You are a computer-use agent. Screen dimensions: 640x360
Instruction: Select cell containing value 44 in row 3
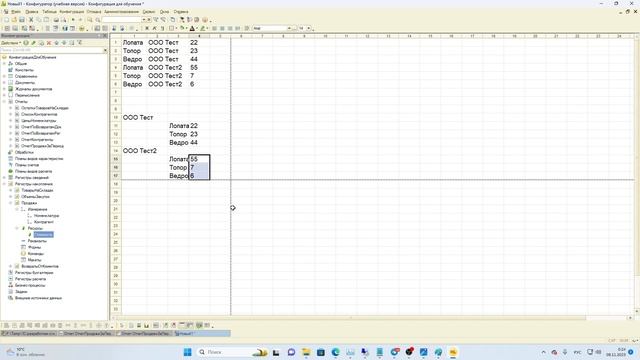coord(194,59)
